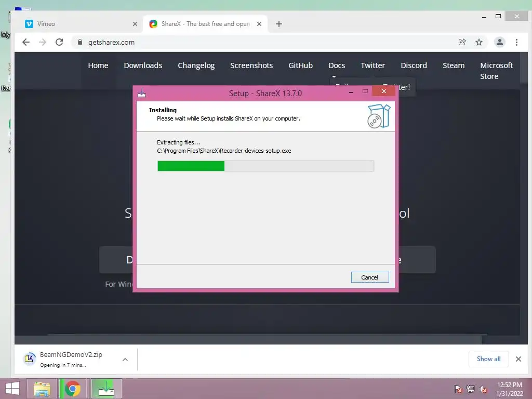Click the BeamNGDemoV2.zip file icon

(30, 358)
